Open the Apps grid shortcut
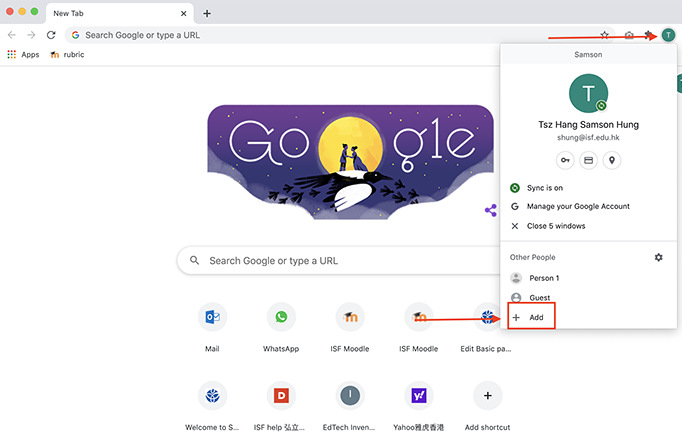 (x=23, y=54)
